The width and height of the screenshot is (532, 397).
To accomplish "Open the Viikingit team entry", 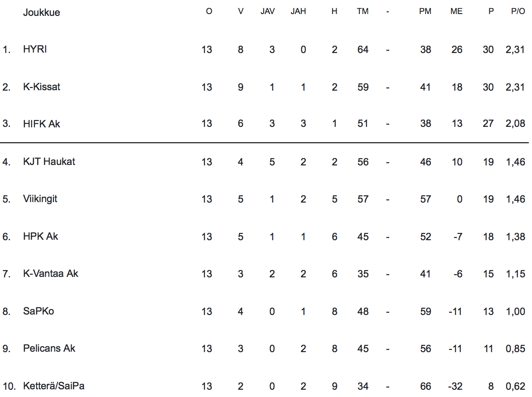I will click(x=40, y=199).
